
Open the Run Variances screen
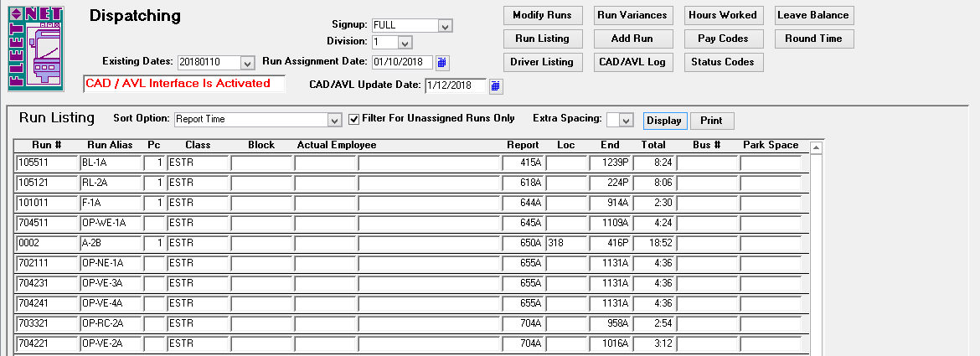click(632, 15)
